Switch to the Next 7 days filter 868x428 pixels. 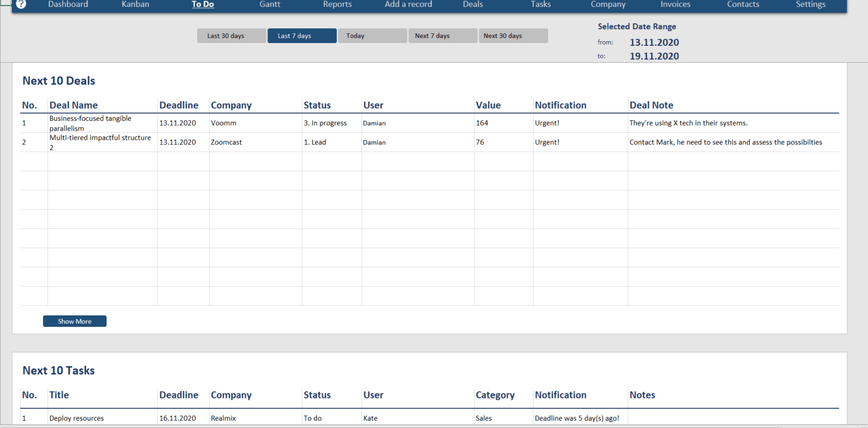point(442,35)
